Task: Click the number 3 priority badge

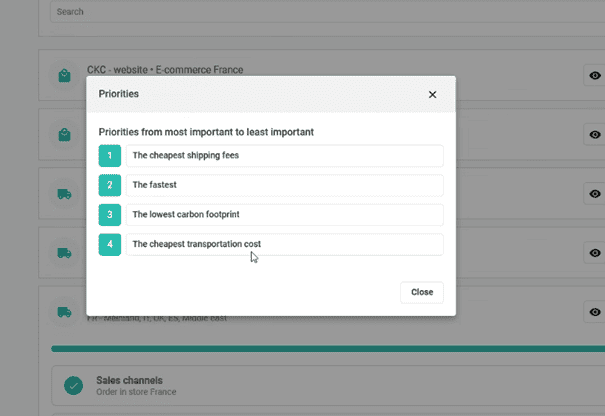Action: pos(110,215)
